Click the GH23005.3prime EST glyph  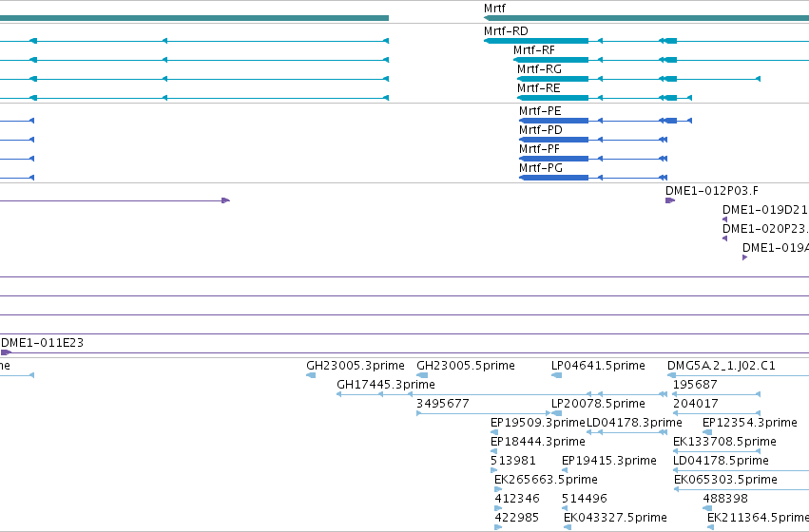point(311,375)
